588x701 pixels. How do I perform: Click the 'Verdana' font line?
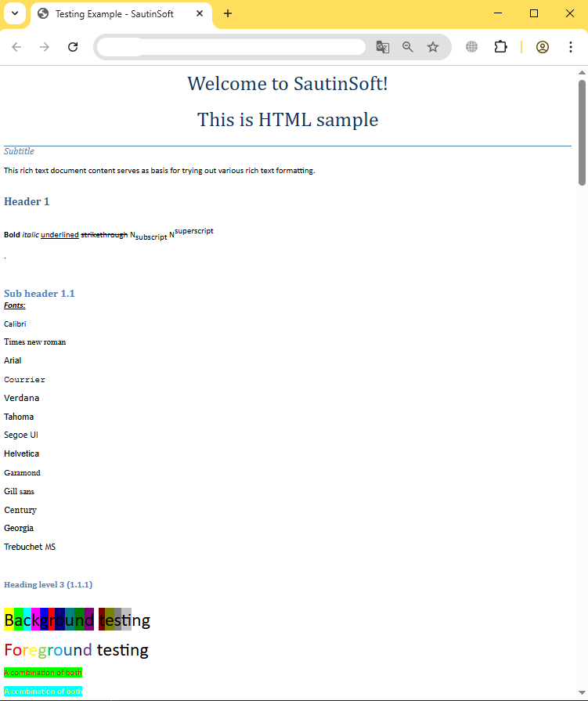pos(21,398)
